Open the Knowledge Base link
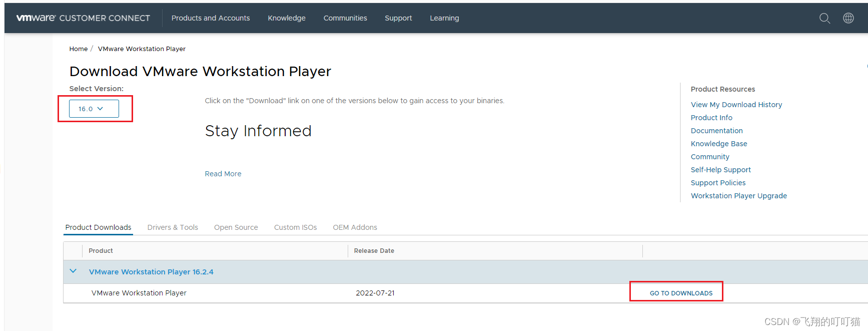Screen dimensions: 868x331 pos(719,144)
